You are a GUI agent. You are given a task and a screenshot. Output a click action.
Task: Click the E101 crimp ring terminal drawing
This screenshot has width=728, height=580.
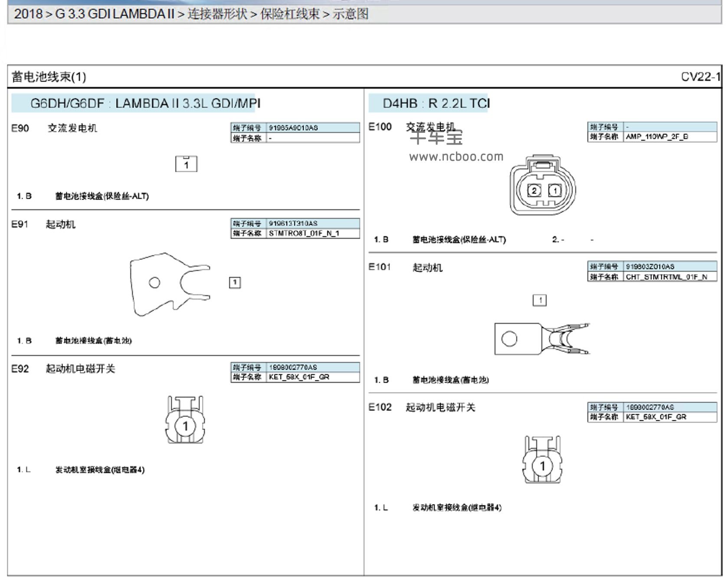click(x=542, y=339)
